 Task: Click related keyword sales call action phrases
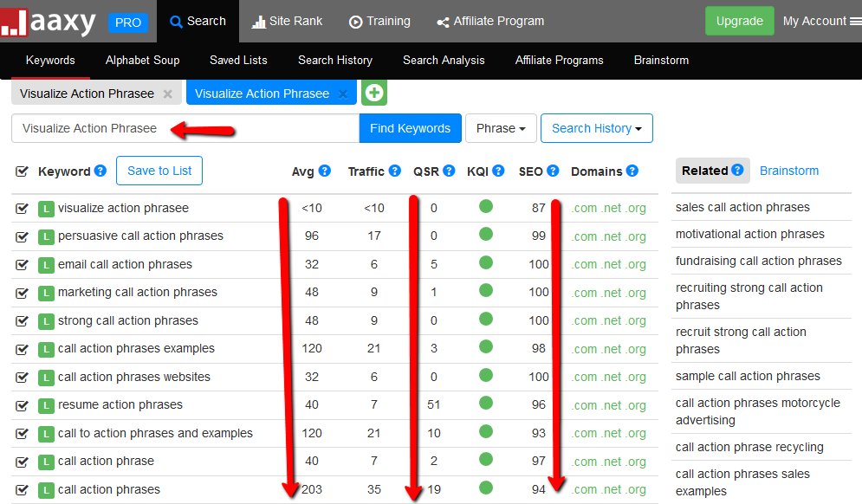tap(742, 207)
